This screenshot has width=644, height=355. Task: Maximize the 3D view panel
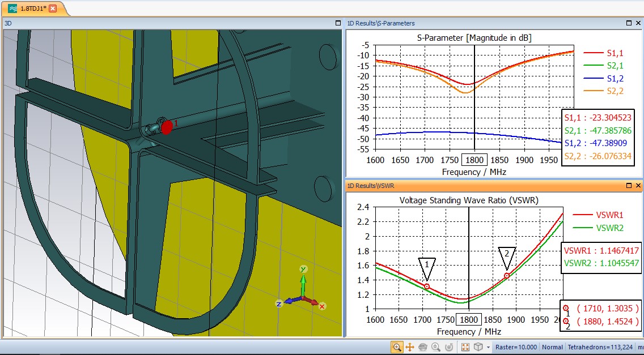[337, 23]
